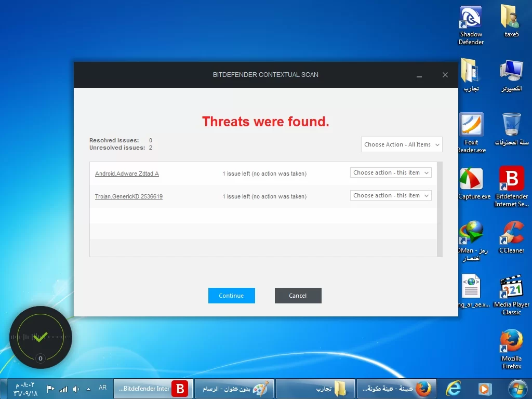Image resolution: width=532 pixels, height=399 pixels.
Task: Click Adware row '1 issue left' status
Action: pyautogui.click(x=264, y=174)
